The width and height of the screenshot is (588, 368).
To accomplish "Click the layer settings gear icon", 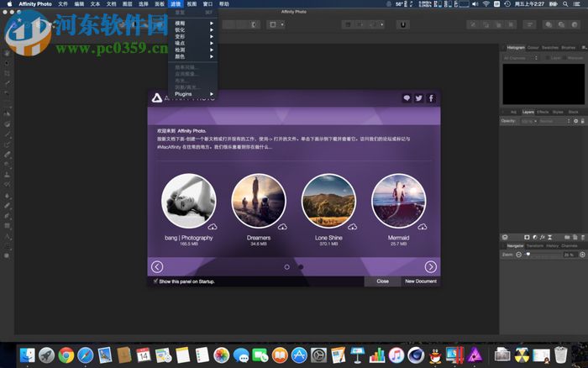I will click(x=576, y=121).
